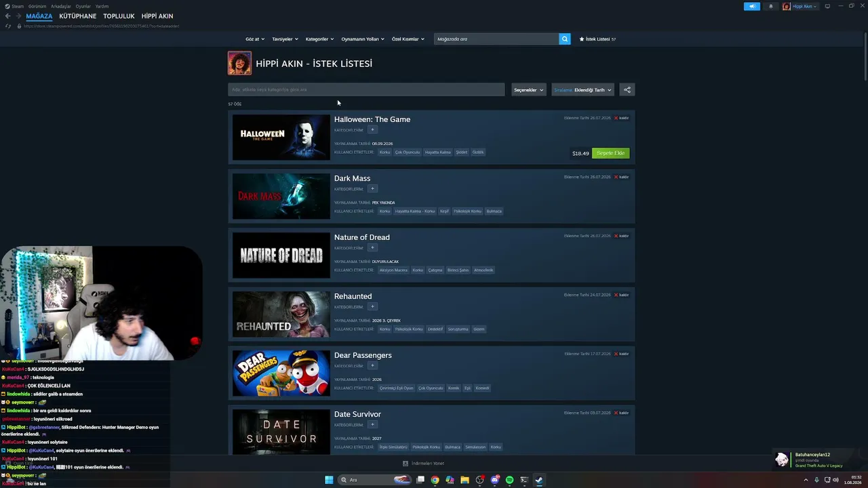Open Spotify from the taskbar
The width and height of the screenshot is (868, 488).
tap(509, 480)
